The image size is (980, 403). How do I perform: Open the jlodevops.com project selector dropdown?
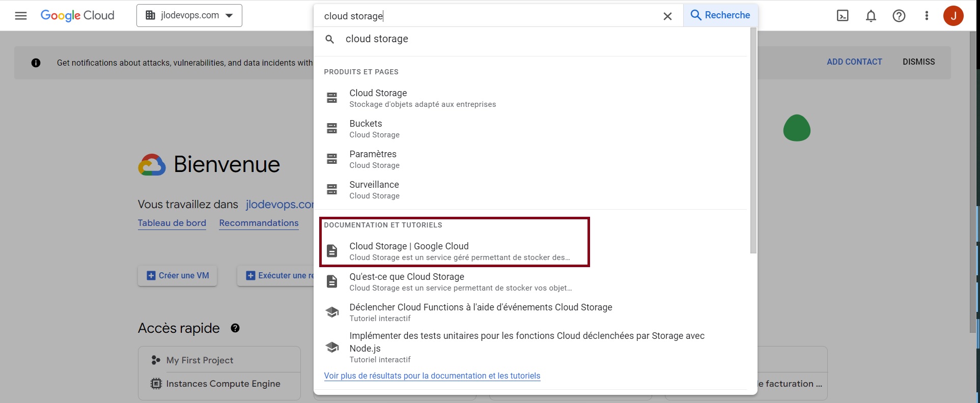pos(189,15)
